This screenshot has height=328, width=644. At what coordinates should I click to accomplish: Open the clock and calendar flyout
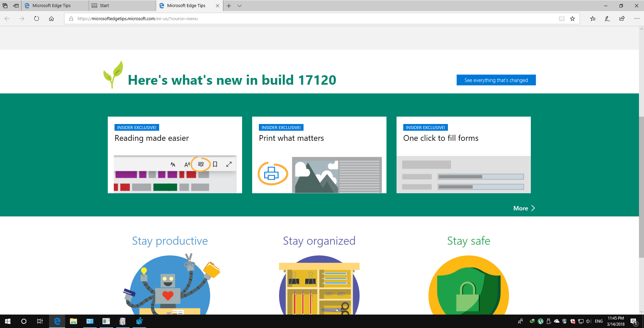[x=616, y=321]
